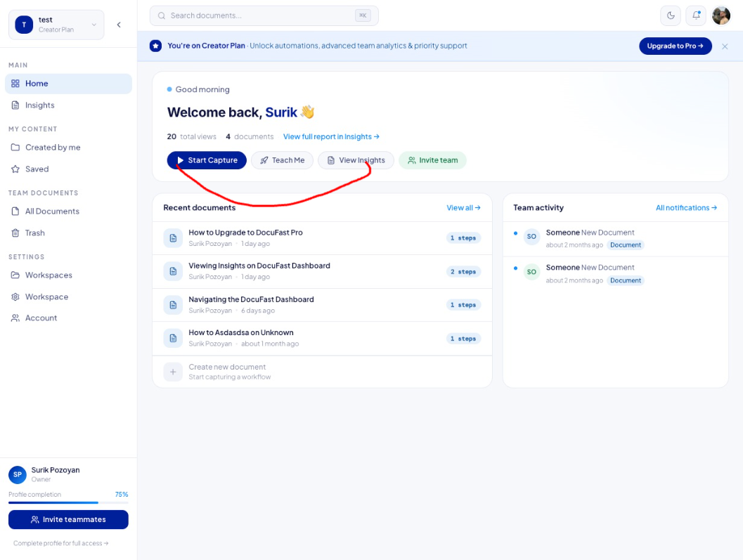The width and height of the screenshot is (743, 560).
Task: Open All notifications link
Action: point(686,207)
